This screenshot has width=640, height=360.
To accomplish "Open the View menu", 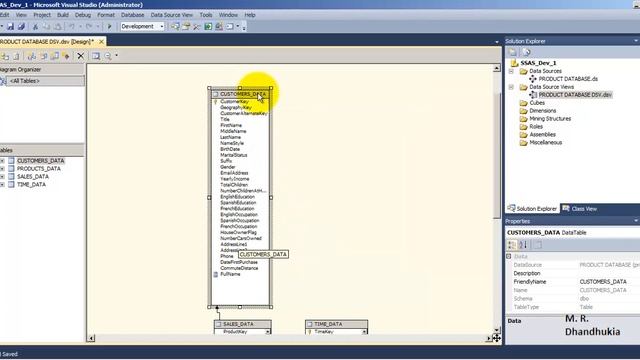I will point(21,15).
